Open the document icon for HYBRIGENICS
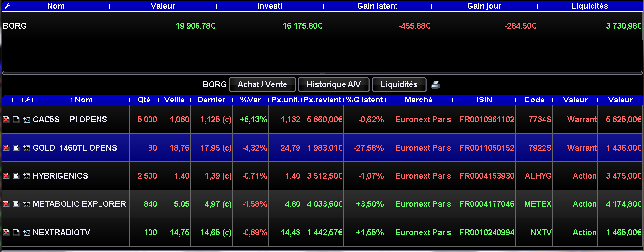The image size is (644, 252). click(x=16, y=176)
